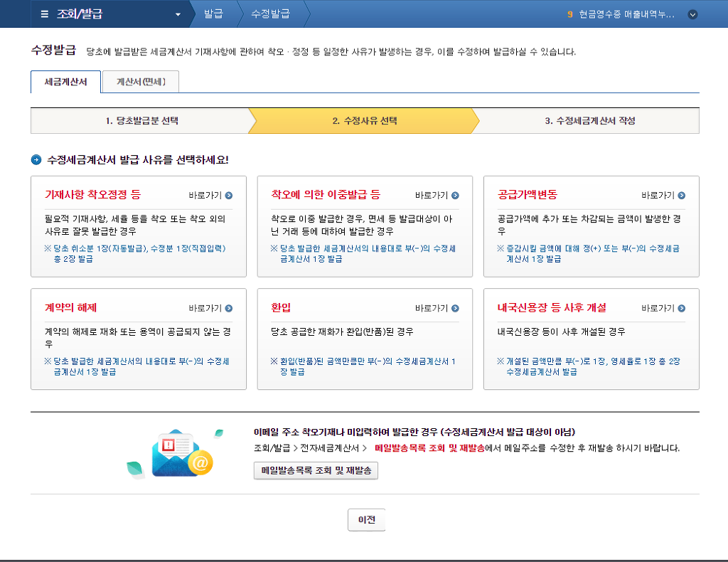
Task: Expand the 현금영수증 매출내역 notice dropdown chevron
Action: (x=692, y=14)
